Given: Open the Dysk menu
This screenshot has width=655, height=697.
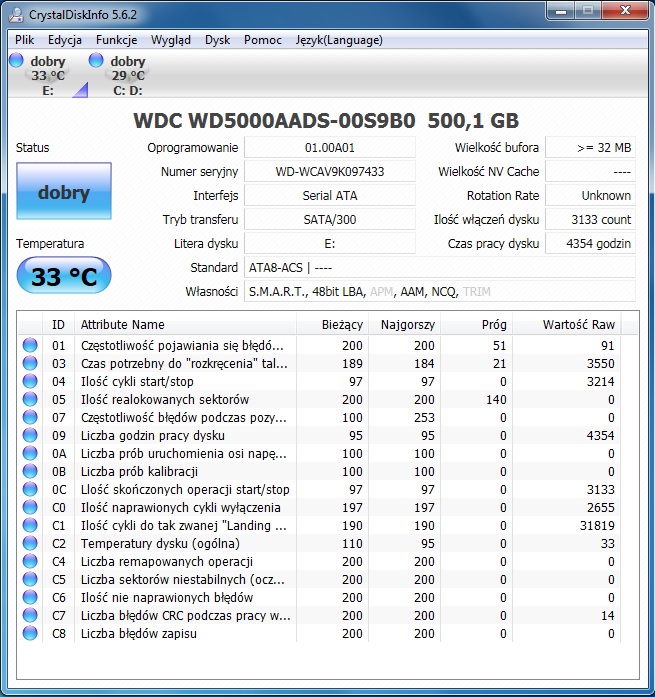Looking at the screenshot, I should (217, 40).
